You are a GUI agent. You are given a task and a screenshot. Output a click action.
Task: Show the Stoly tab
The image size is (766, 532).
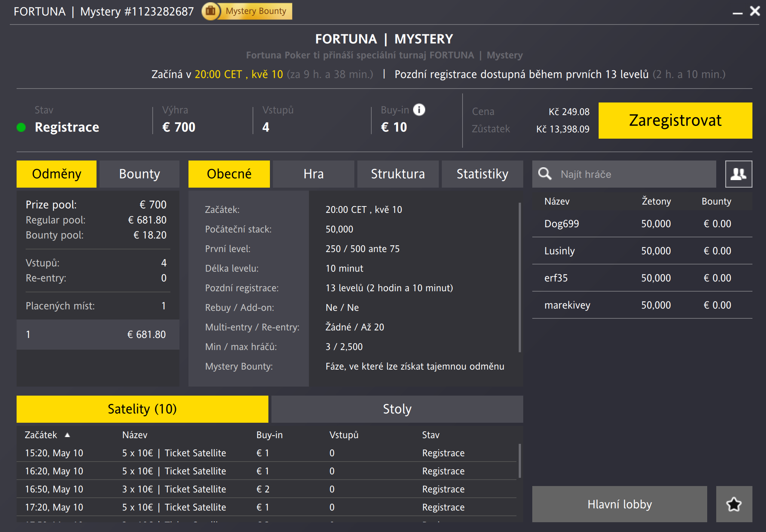pyautogui.click(x=397, y=408)
